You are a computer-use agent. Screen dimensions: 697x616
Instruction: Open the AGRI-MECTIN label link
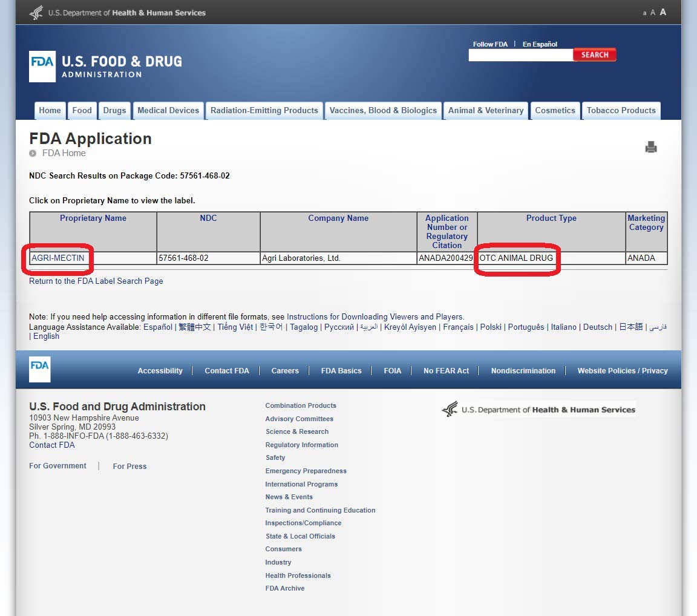[x=58, y=258]
